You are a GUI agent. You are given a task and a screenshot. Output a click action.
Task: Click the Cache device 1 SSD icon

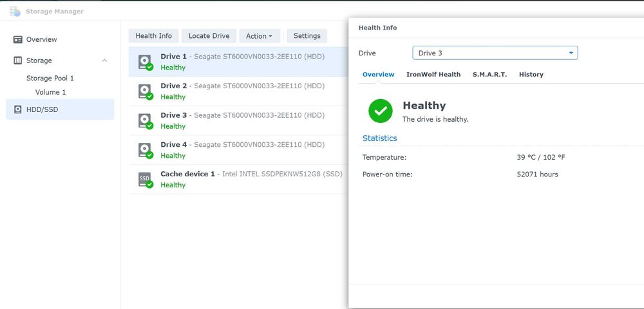(146, 180)
